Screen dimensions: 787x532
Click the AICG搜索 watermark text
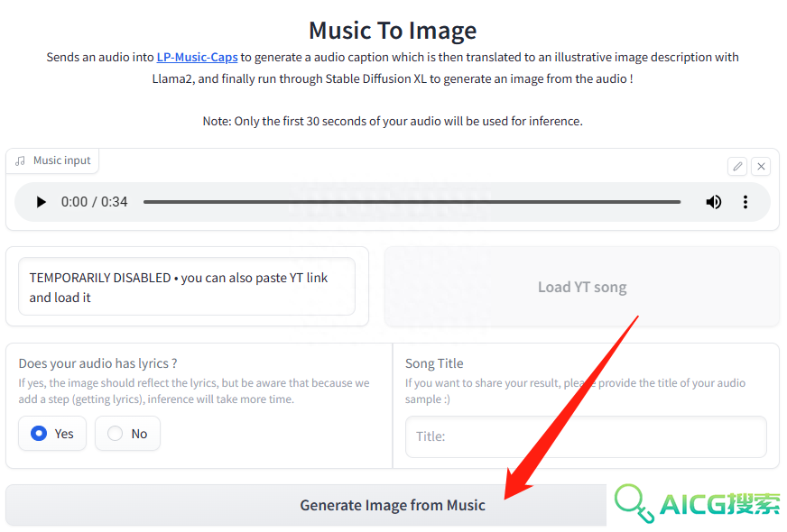click(x=720, y=504)
